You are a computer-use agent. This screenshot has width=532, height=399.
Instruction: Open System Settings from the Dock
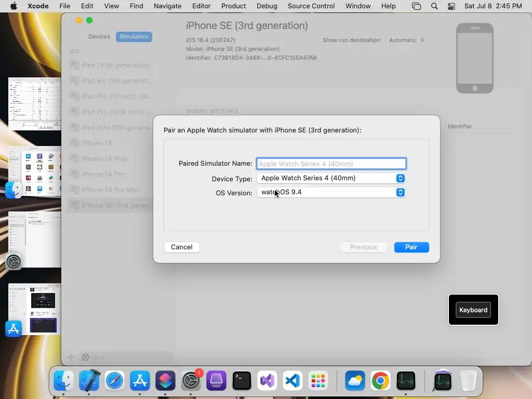(191, 380)
